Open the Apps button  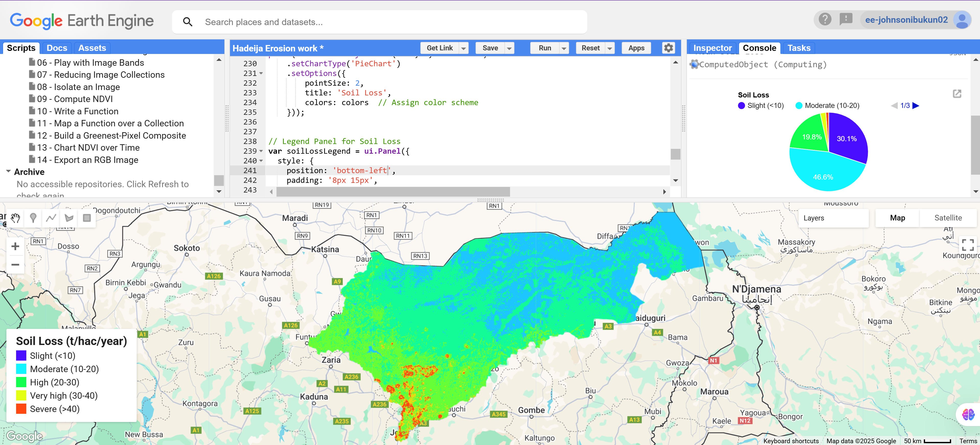[636, 48]
